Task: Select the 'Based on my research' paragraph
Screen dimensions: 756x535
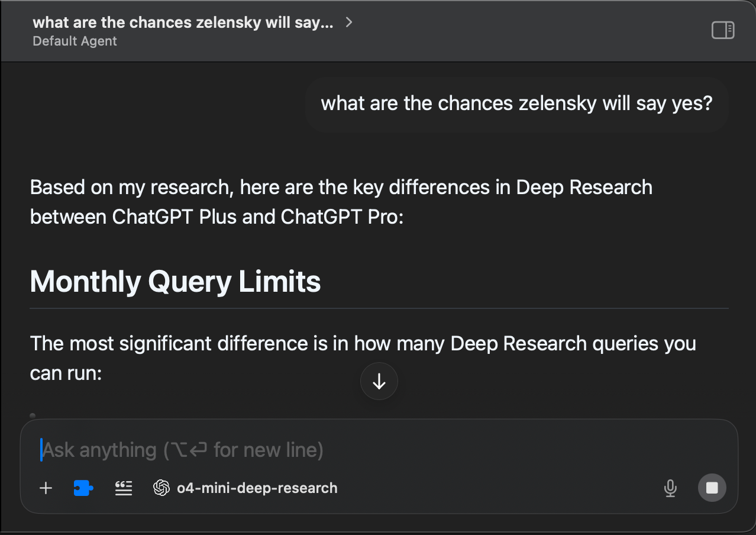Action: coord(341,202)
